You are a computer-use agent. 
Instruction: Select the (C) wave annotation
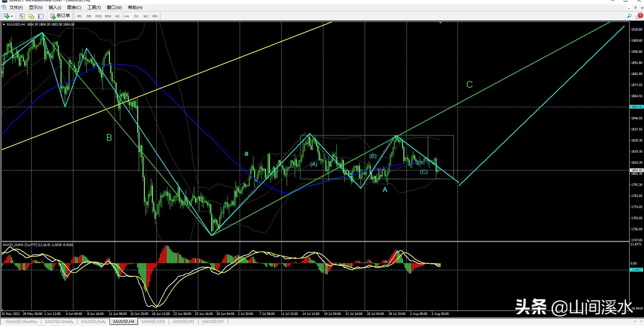(424, 172)
